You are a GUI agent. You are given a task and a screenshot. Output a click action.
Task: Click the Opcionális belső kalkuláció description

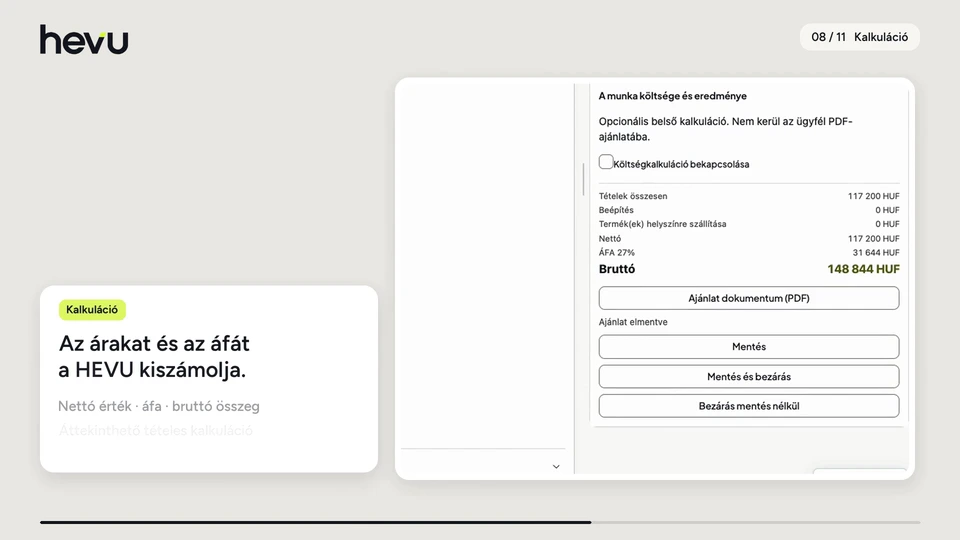point(726,129)
